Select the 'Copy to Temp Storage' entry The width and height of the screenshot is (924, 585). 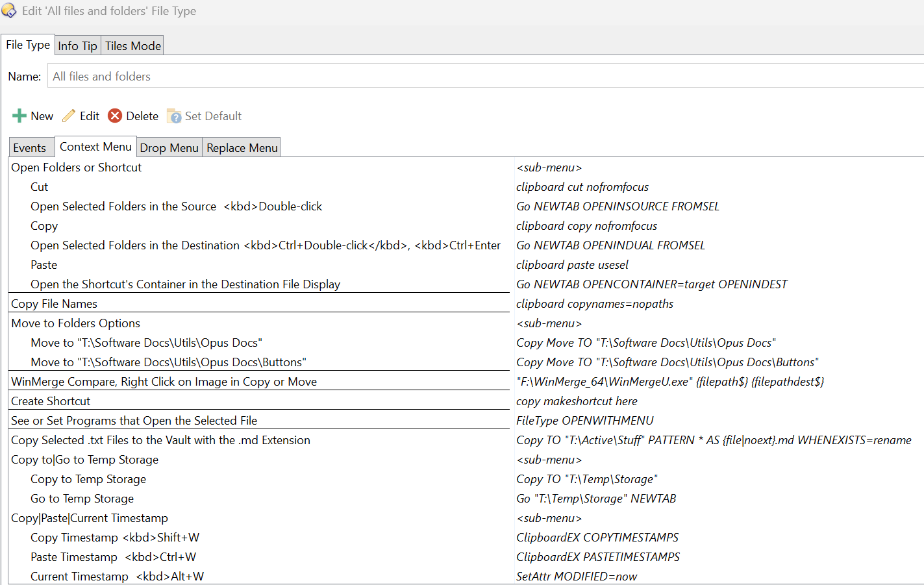88,479
